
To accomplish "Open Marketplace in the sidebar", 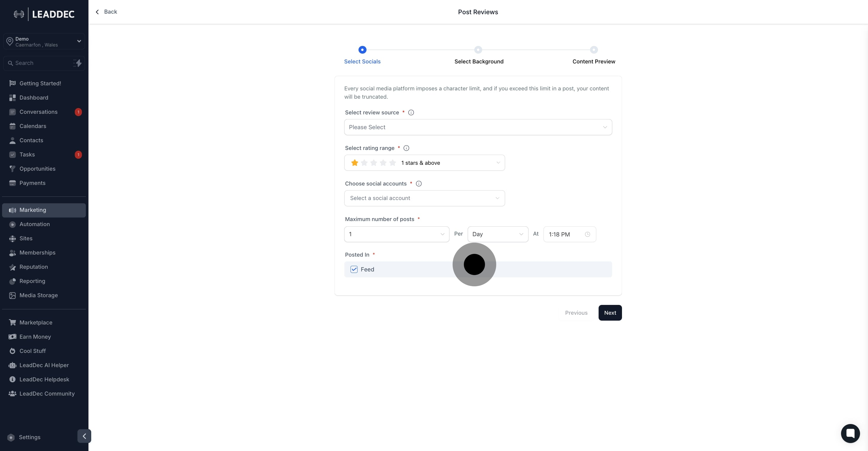I will click(x=44, y=322).
